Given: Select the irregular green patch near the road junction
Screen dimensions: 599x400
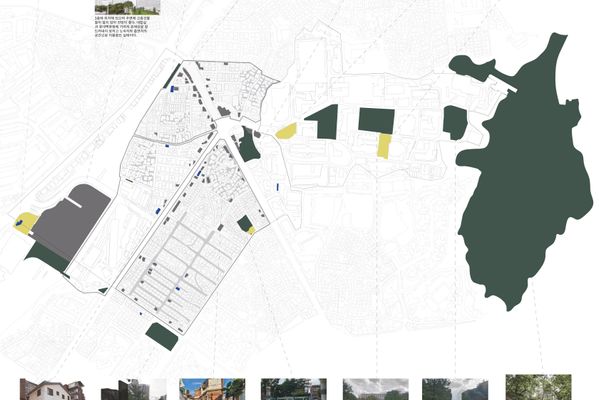Looking at the screenshot, I should [x=249, y=145].
